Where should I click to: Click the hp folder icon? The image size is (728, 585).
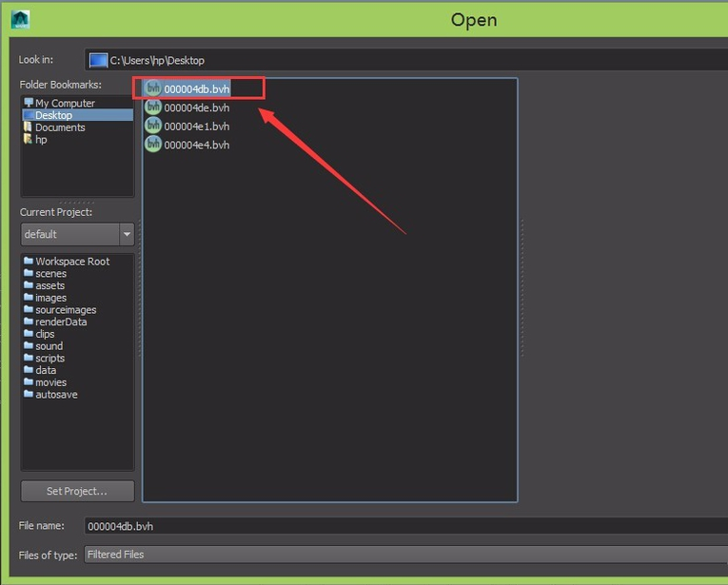point(29,139)
